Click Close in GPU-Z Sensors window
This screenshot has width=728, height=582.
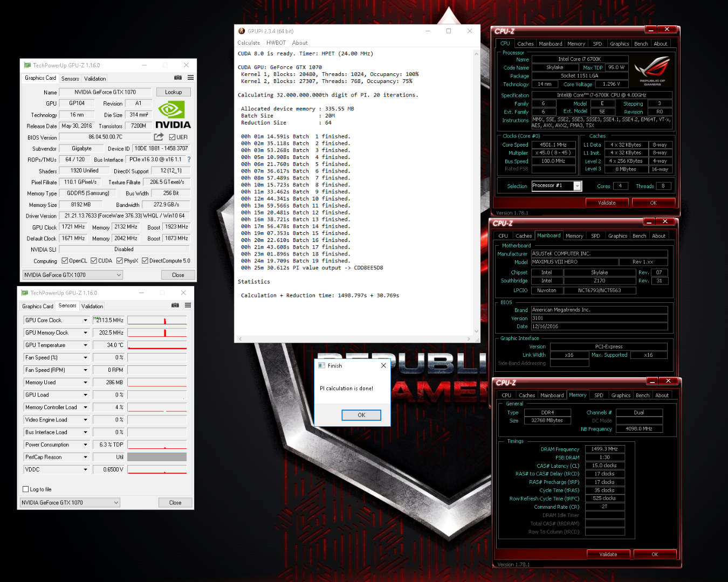[175, 503]
